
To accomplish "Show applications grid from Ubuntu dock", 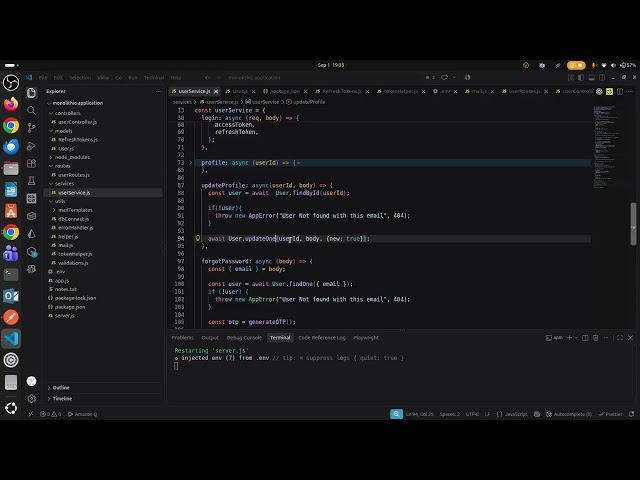I will 11,408.
